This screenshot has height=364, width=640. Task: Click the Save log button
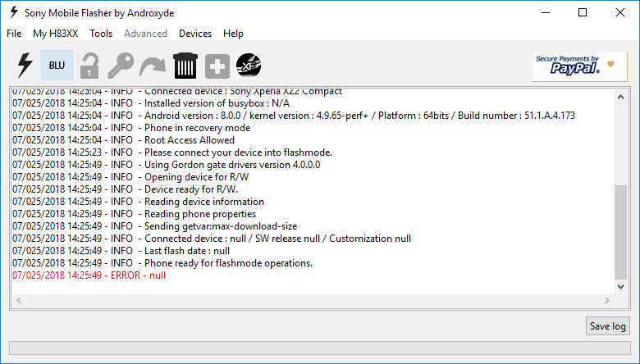[608, 326]
